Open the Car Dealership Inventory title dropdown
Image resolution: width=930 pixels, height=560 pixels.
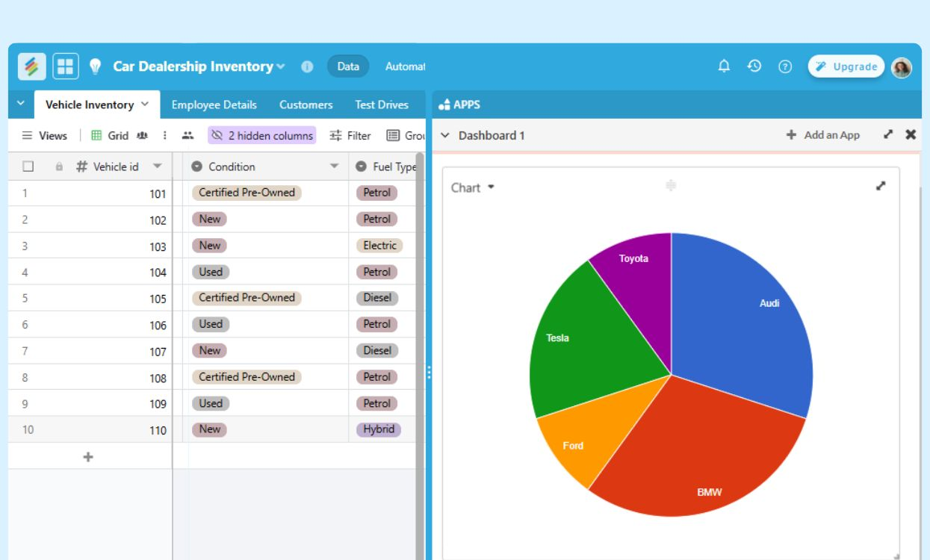[281, 66]
